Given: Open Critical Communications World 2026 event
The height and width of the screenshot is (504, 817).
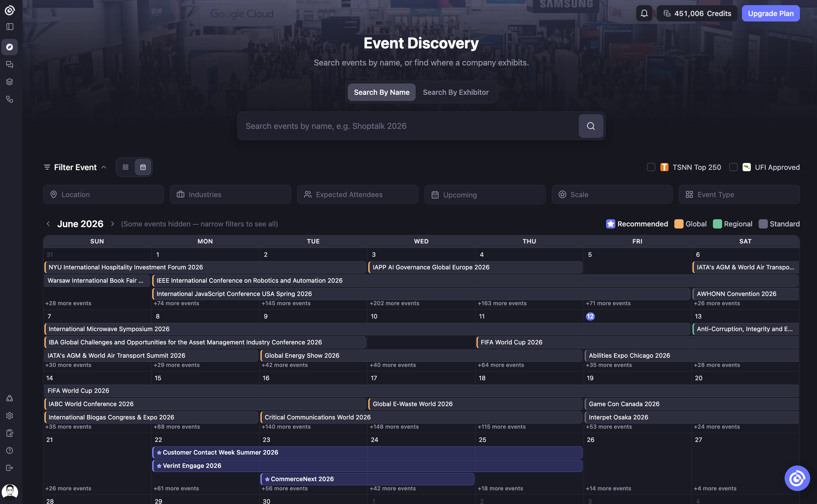Looking at the screenshot, I should pos(421,417).
